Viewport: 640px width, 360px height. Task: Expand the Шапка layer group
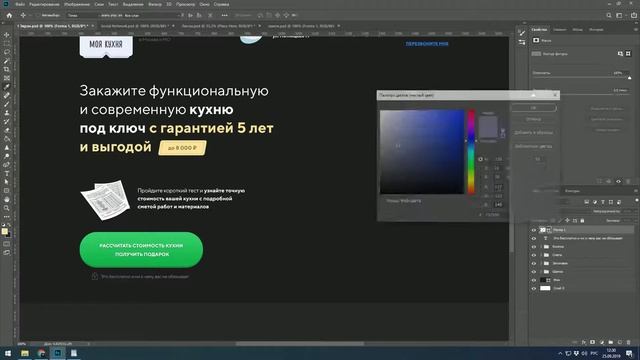541,271
